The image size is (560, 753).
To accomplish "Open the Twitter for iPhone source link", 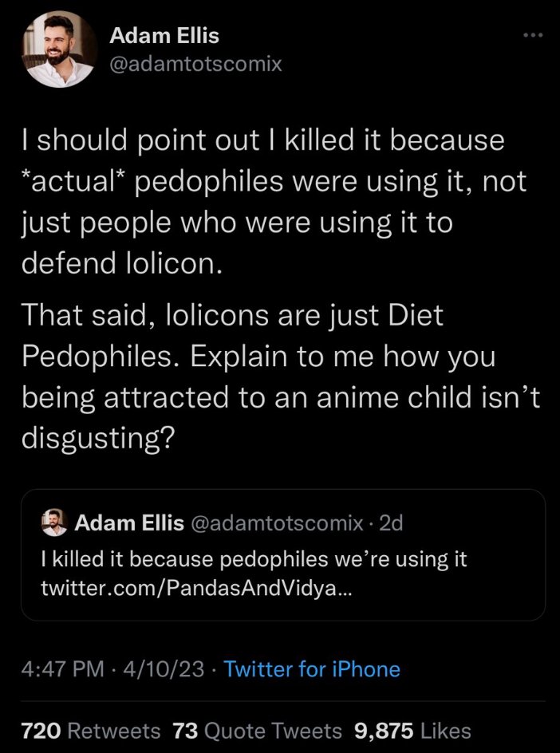I will tap(312, 669).
